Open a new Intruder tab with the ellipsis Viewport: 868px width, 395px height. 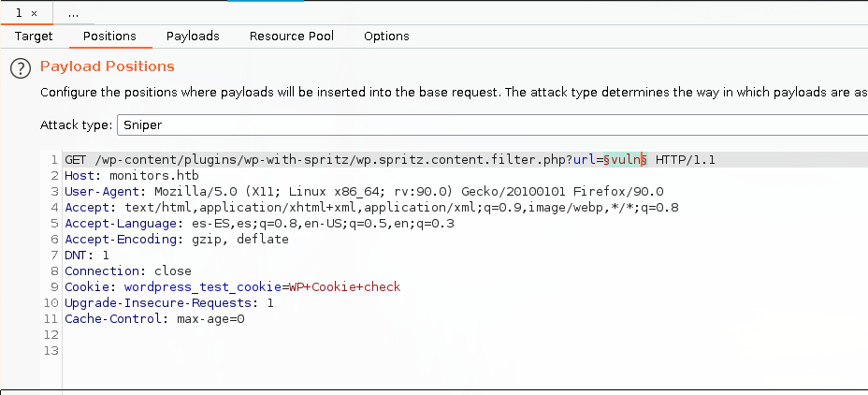[73, 13]
